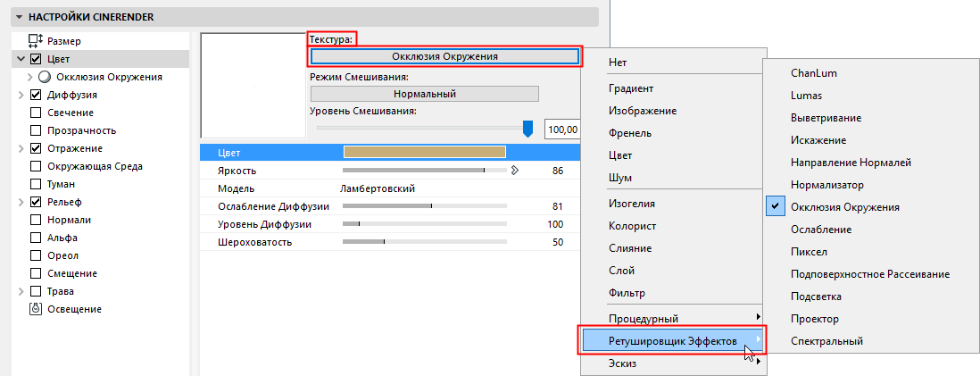Screen dimensions: 980x376
Task: Collapse the Настройки CineRender panel header
Action: point(19,17)
